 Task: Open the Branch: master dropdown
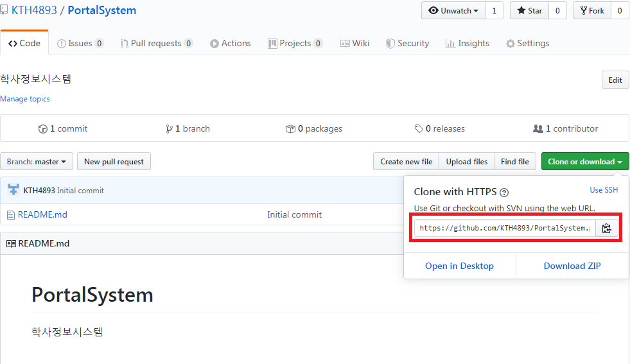coord(37,162)
